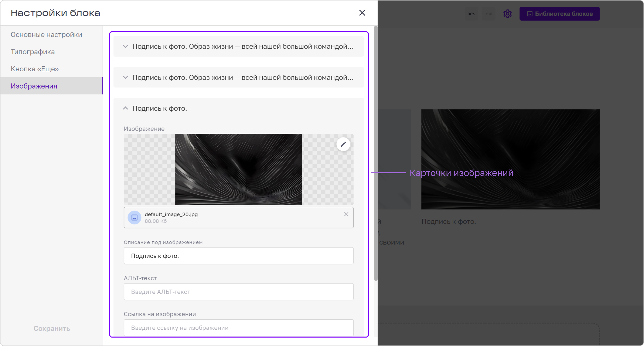Focus the АЛЬТ-текст input field
The height and width of the screenshot is (346, 644).
coord(239,292)
